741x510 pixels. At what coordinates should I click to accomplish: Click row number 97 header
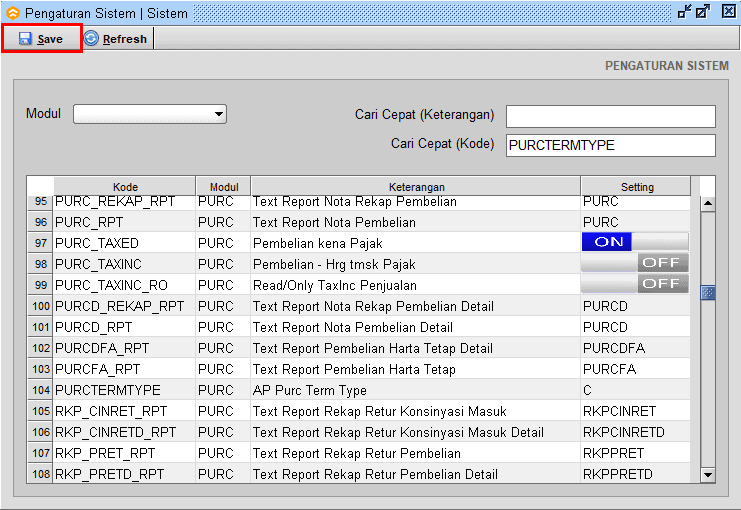41,243
